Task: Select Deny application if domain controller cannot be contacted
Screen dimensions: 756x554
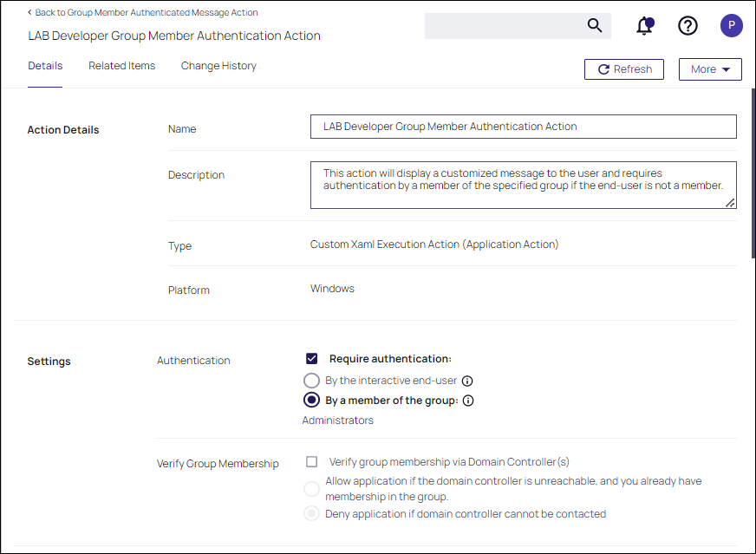Action: (311, 513)
